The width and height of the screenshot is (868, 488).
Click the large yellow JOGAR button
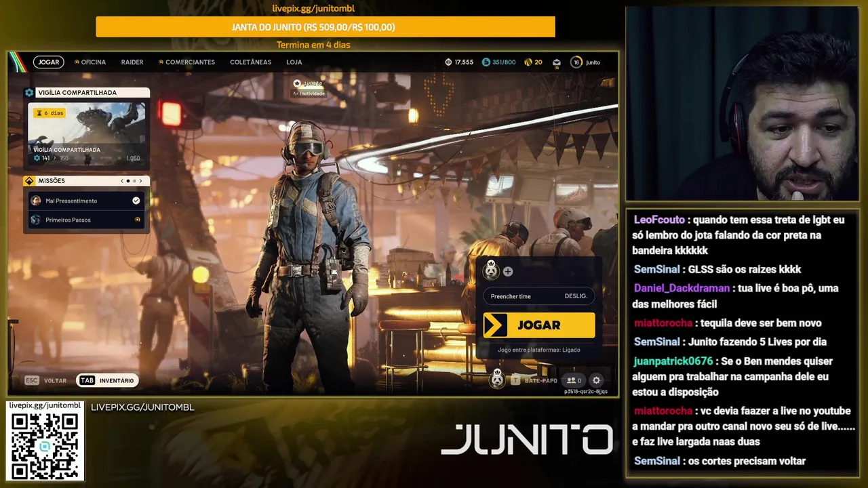click(539, 325)
